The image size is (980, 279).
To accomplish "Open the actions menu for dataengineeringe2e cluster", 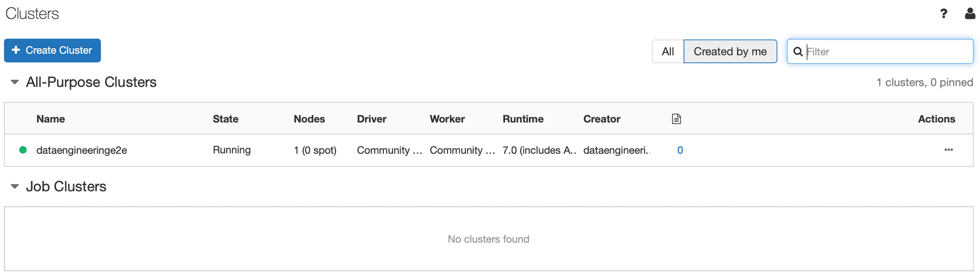I will 948,150.
